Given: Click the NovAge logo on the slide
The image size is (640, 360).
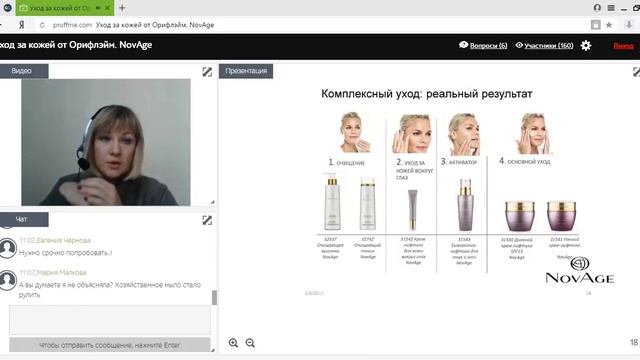Looking at the screenshot, I should [580, 270].
